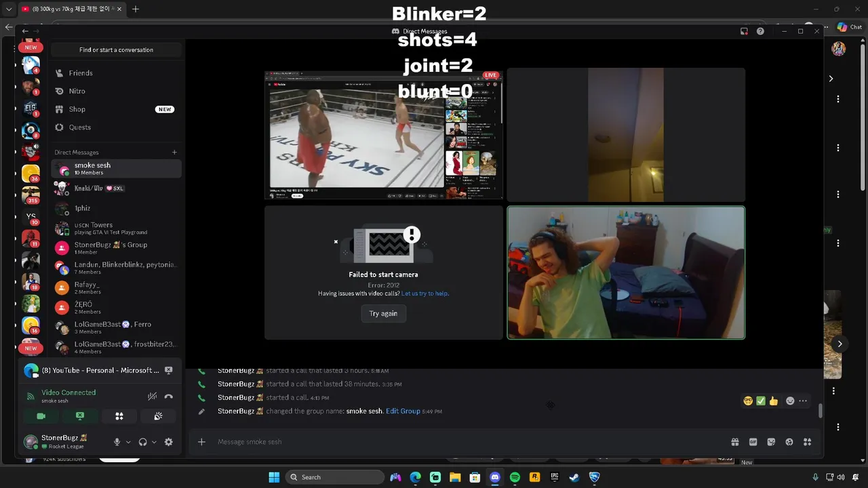Open Steam from the taskbar

pyautogui.click(x=574, y=477)
